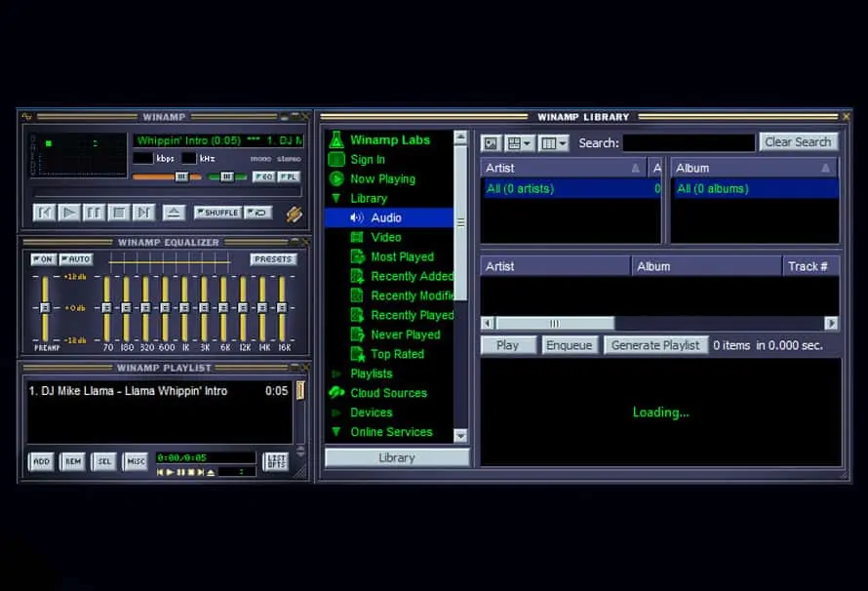Stop playback using the main Stop button
The width and height of the screenshot is (868, 591).
click(x=119, y=213)
